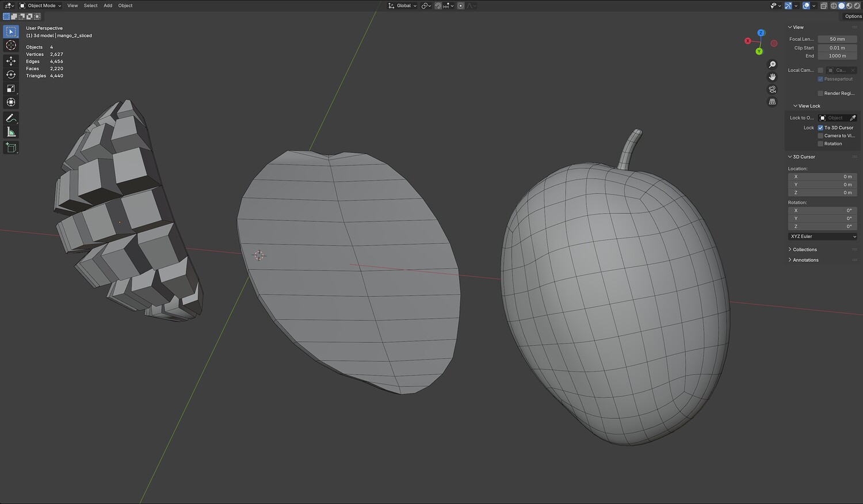Open the Object menu
Viewport: 863px width, 504px height.
125,6
